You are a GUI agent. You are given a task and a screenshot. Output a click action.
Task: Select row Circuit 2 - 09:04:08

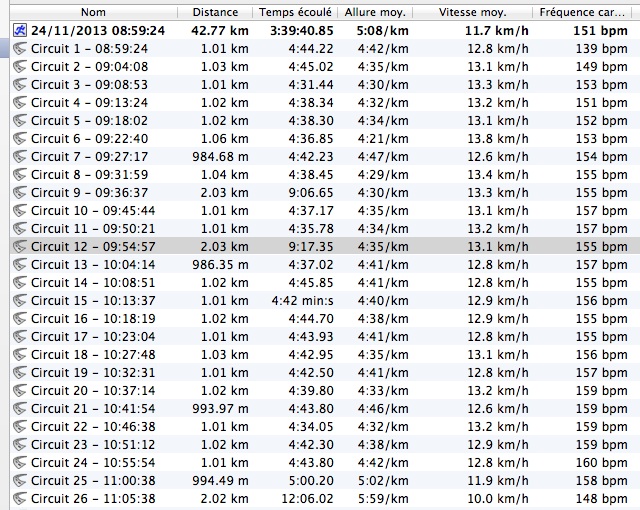click(325, 67)
